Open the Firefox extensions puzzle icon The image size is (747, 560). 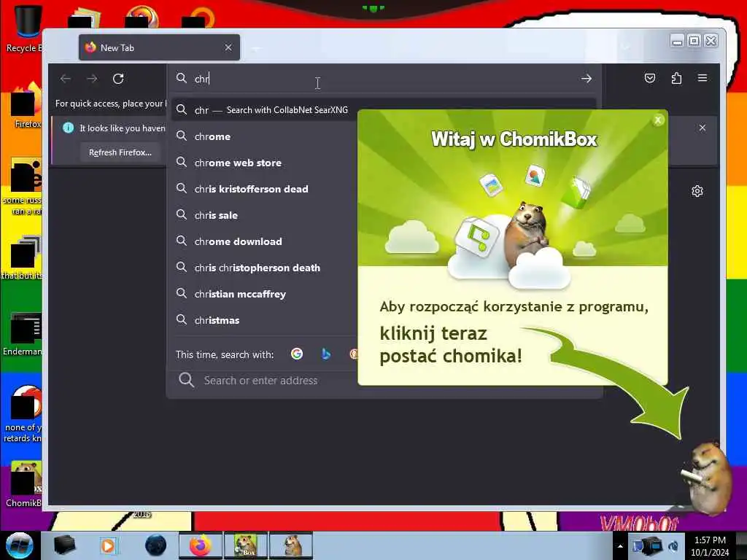676,78
